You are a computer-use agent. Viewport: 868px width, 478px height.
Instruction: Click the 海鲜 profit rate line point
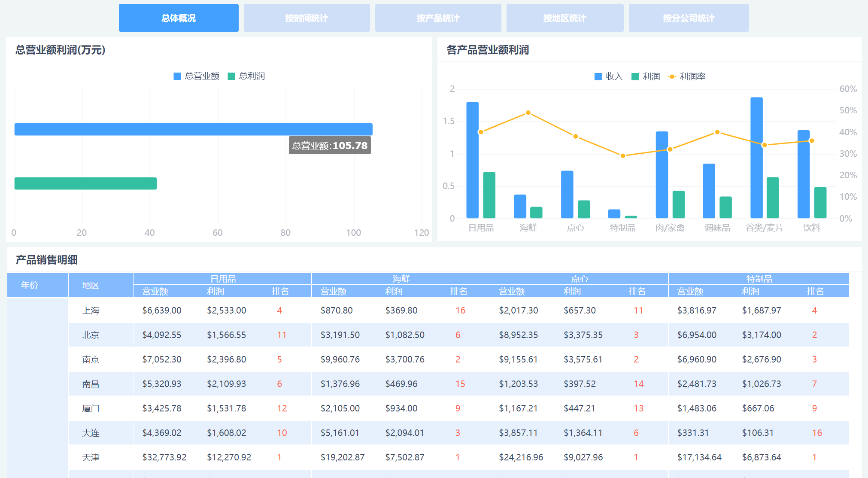tap(528, 113)
